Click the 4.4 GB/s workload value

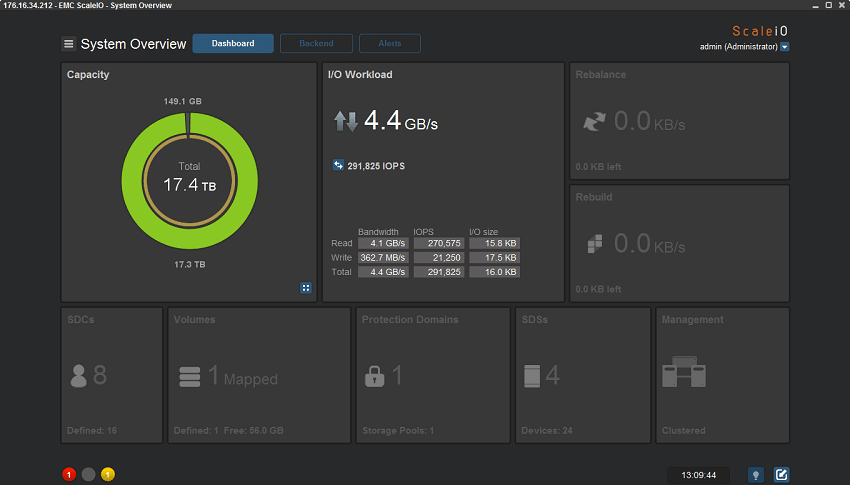pyautogui.click(x=401, y=121)
